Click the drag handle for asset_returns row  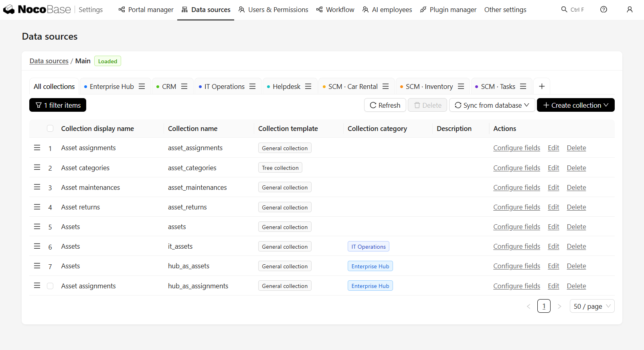click(37, 207)
